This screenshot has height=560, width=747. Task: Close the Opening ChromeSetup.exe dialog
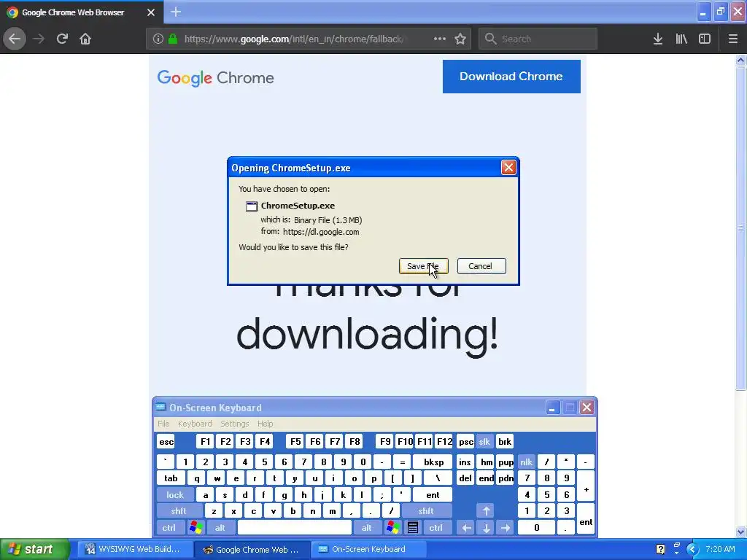(x=508, y=168)
